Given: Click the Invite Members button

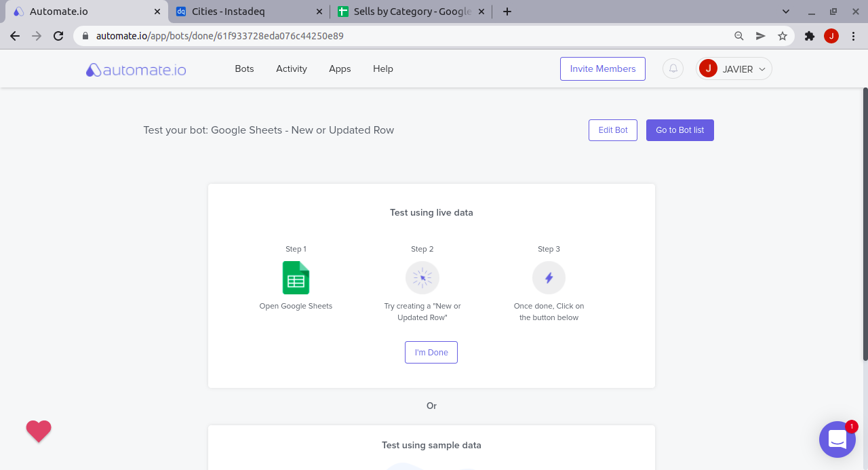Looking at the screenshot, I should pos(603,68).
